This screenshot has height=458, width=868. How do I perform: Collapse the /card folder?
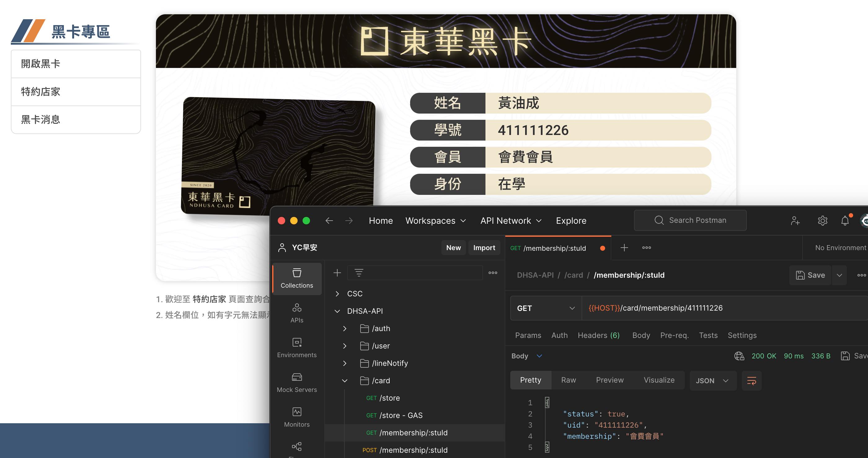tap(344, 380)
